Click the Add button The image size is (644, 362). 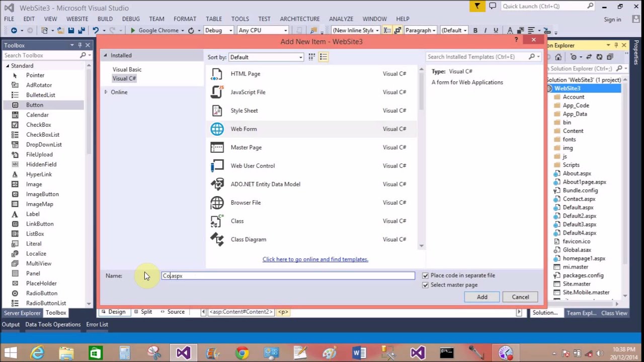pos(482,297)
